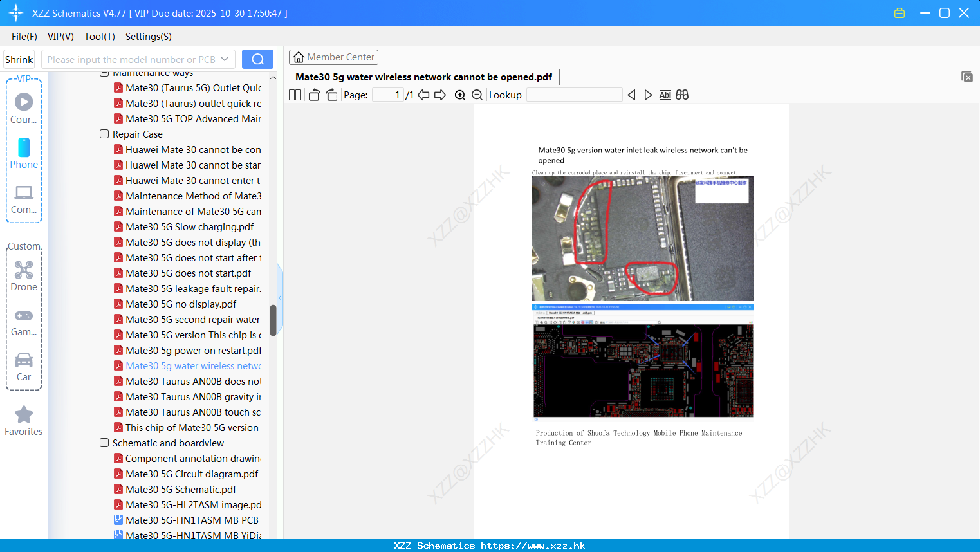
Task: Click the model number search input
Action: 131,59
